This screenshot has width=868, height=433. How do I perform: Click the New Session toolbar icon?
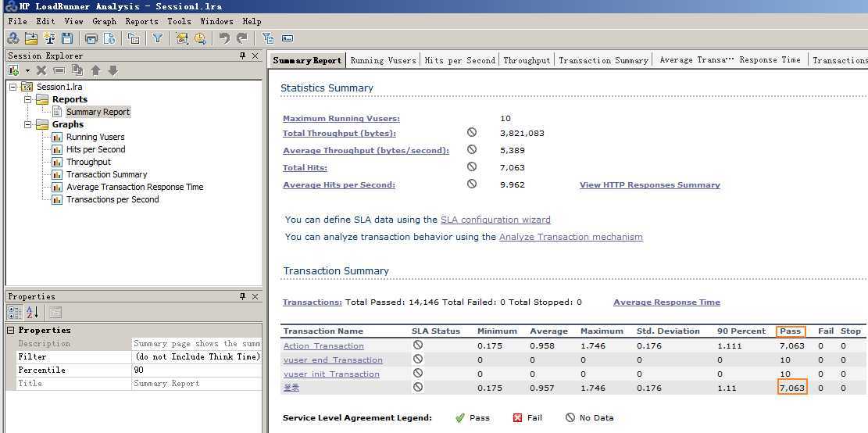click(13, 38)
